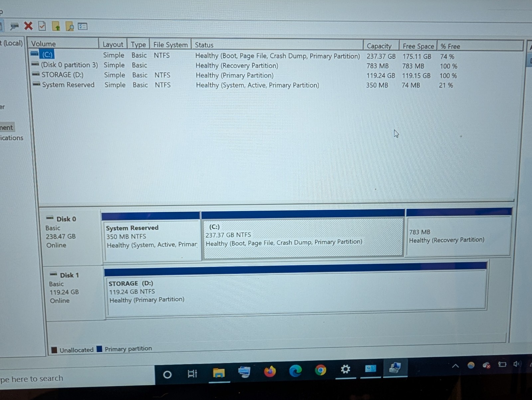The height and width of the screenshot is (400, 532).
Task: Sort by the Capacity column header
Action: tap(381, 46)
